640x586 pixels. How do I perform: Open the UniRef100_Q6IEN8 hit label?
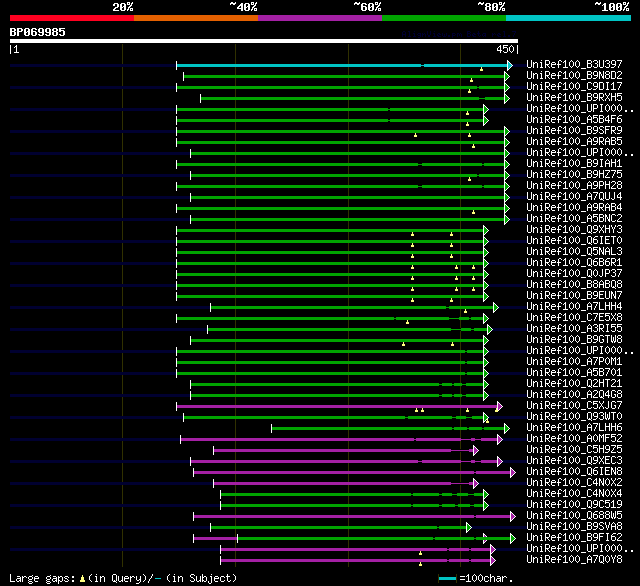click(574, 472)
